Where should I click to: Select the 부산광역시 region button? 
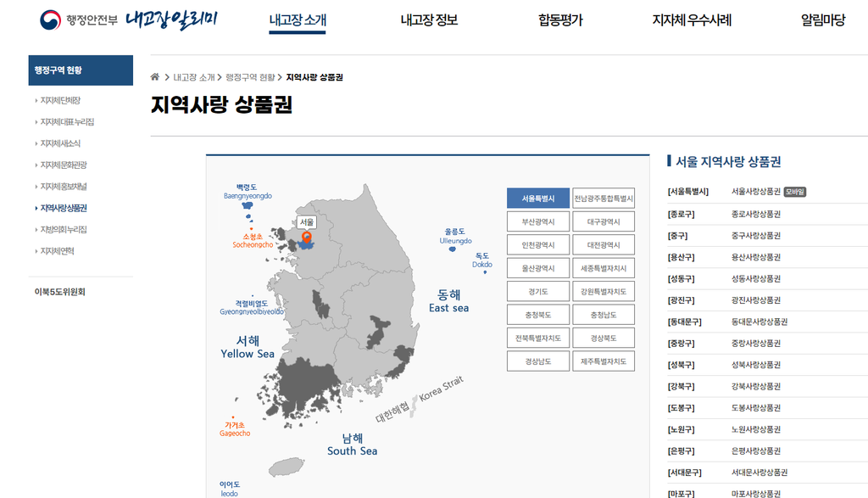538,221
